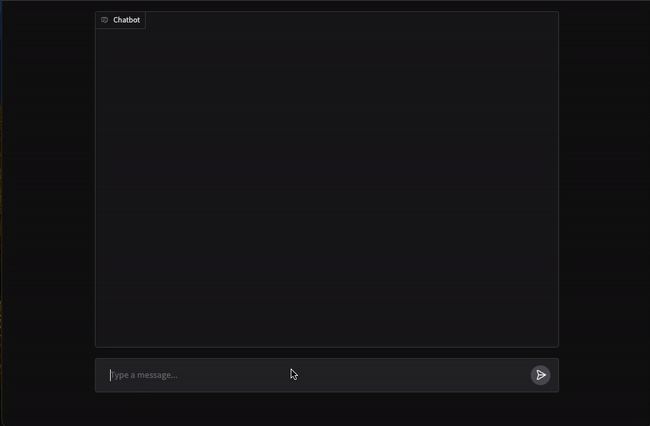Click the small icon left of Chatbot text
The height and width of the screenshot is (426, 650).
pos(104,20)
